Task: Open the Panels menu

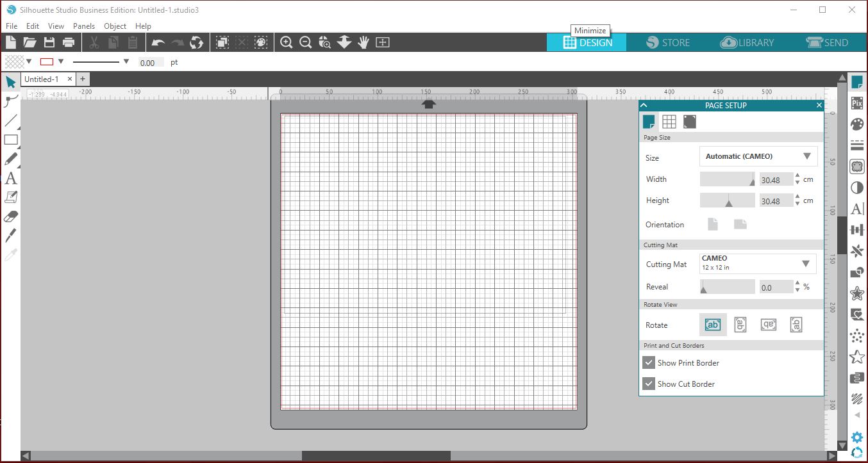Action: click(x=84, y=26)
